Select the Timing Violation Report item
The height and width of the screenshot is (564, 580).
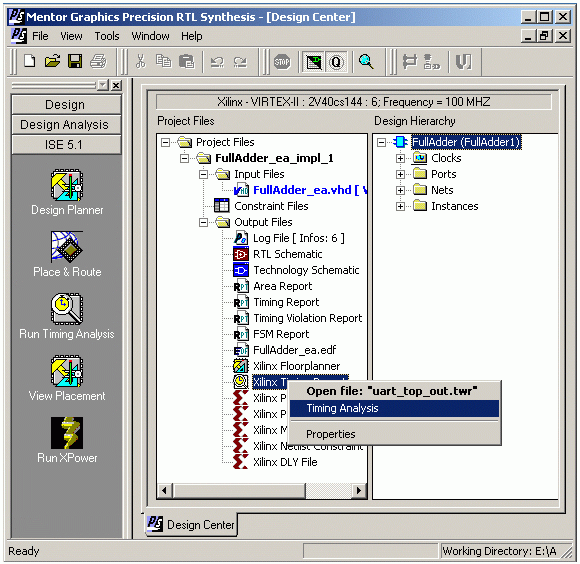click(307, 318)
